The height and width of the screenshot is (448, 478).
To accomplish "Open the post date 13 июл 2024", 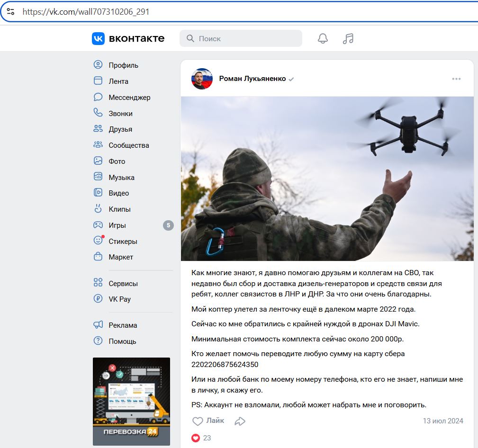I will coord(443,421).
